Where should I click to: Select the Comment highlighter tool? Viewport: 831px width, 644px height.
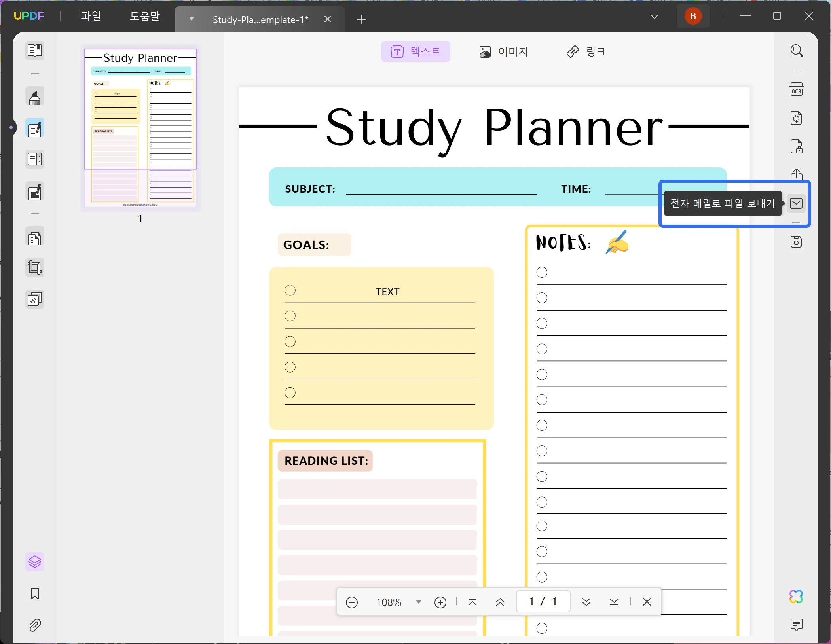point(35,97)
